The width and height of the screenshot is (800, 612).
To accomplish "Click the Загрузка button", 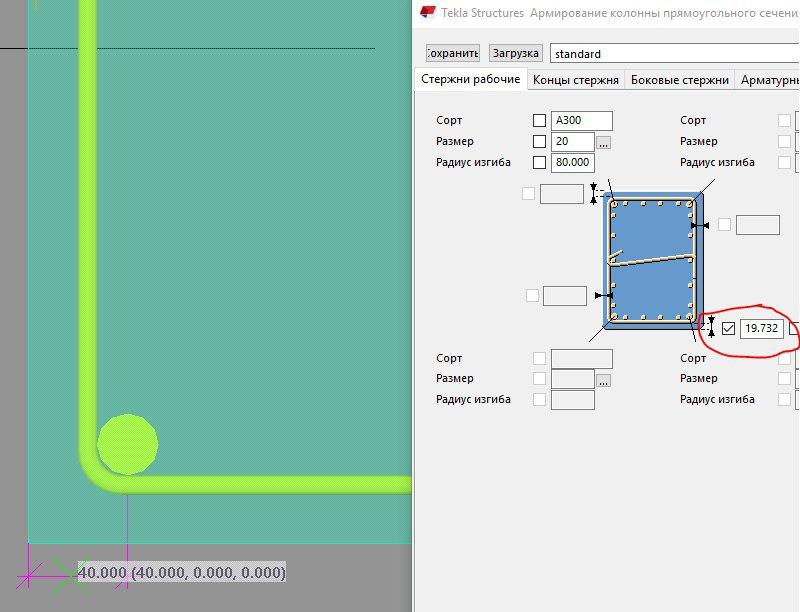I will coord(515,53).
